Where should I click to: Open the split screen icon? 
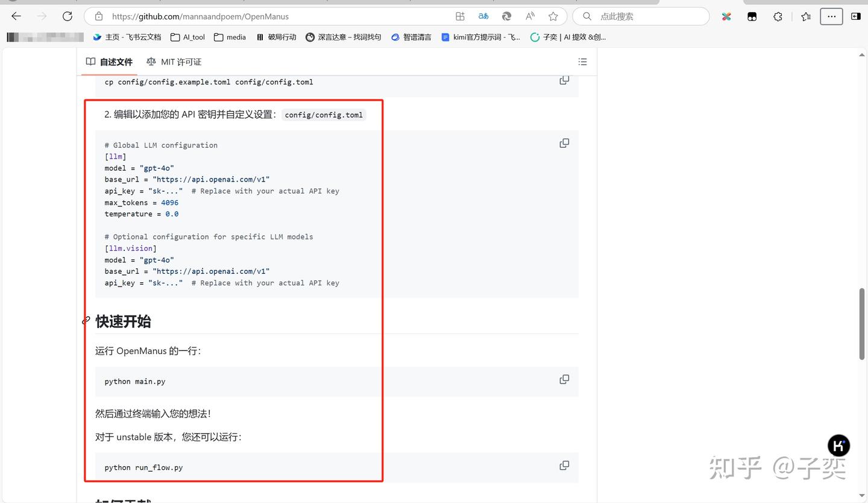click(x=459, y=16)
